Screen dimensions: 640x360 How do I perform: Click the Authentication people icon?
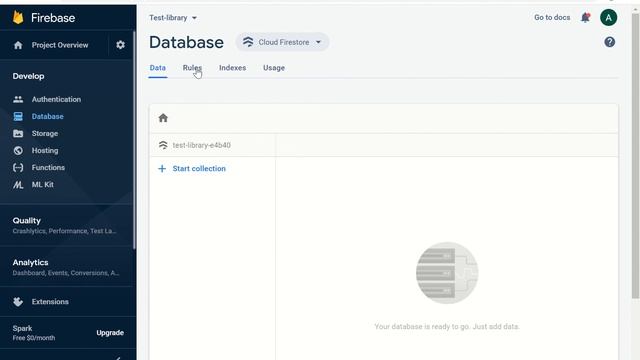click(18, 99)
